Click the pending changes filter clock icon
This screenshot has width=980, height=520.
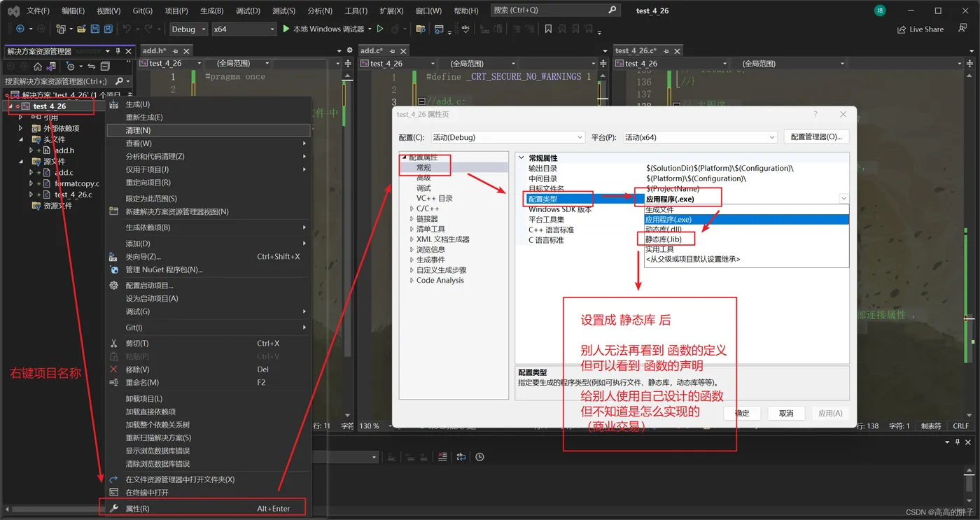tap(71, 66)
